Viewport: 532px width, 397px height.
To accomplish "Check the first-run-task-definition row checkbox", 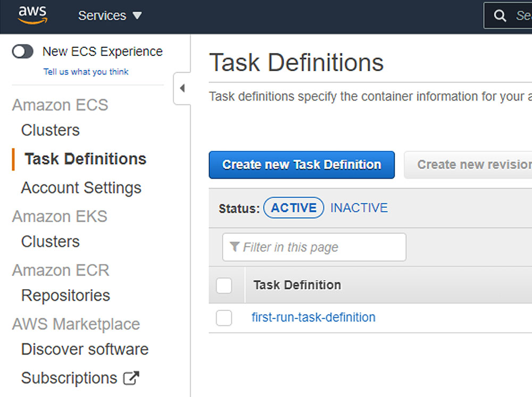I will [x=224, y=318].
